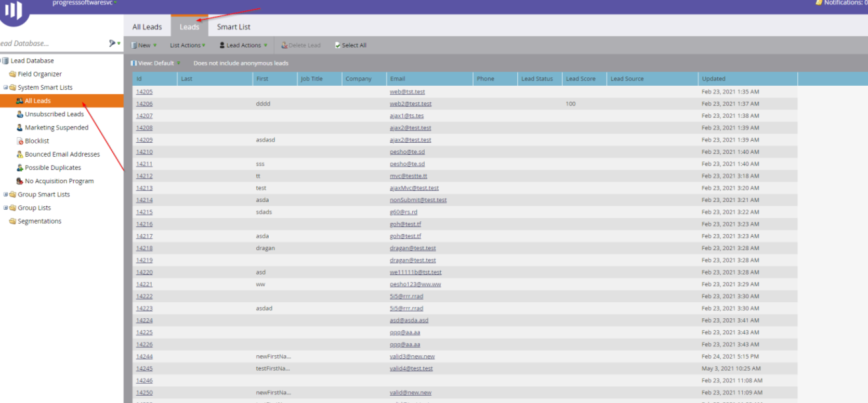
Task: Click the Possible Duplicates icon
Action: coord(20,167)
